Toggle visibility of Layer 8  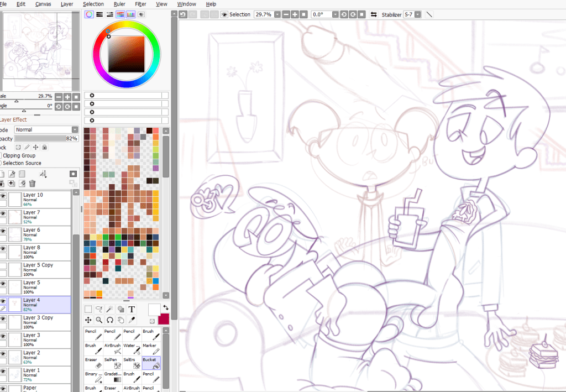tap(3, 248)
